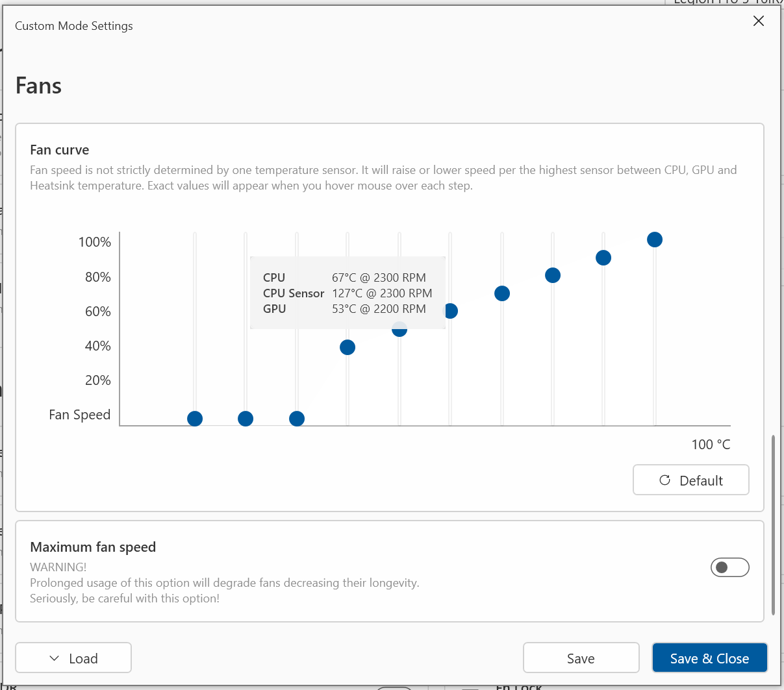Viewport: 784px width, 690px height.
Task: Select the fan curve point at 90% speed
Action: pos(603,258)
